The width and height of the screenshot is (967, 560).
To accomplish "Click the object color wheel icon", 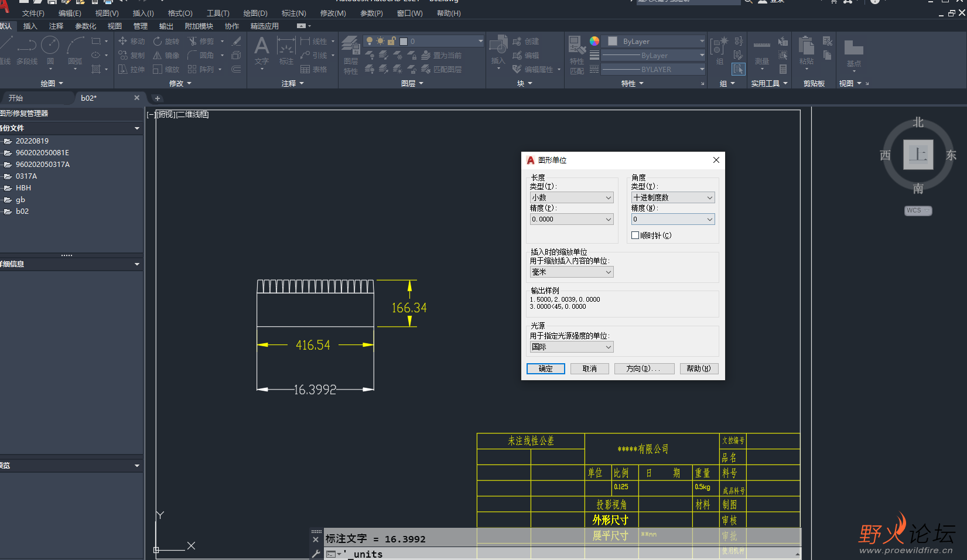I will click(594, 41).
